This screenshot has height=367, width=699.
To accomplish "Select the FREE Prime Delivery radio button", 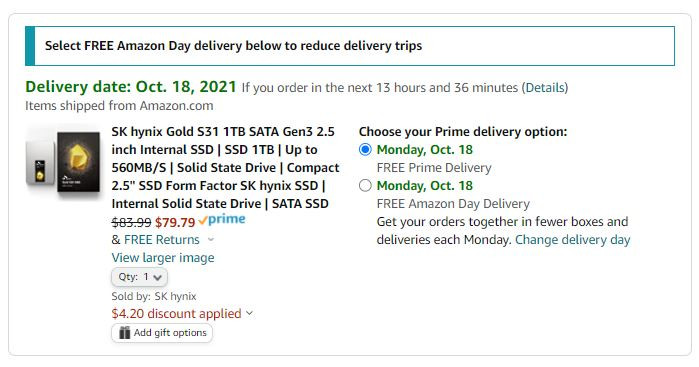I will (365, 150).
